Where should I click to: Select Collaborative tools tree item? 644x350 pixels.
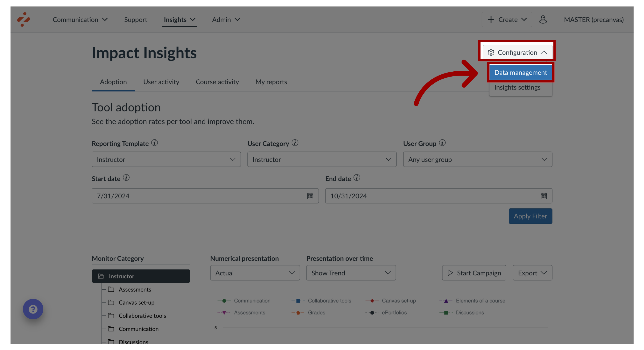pos(142,316)
